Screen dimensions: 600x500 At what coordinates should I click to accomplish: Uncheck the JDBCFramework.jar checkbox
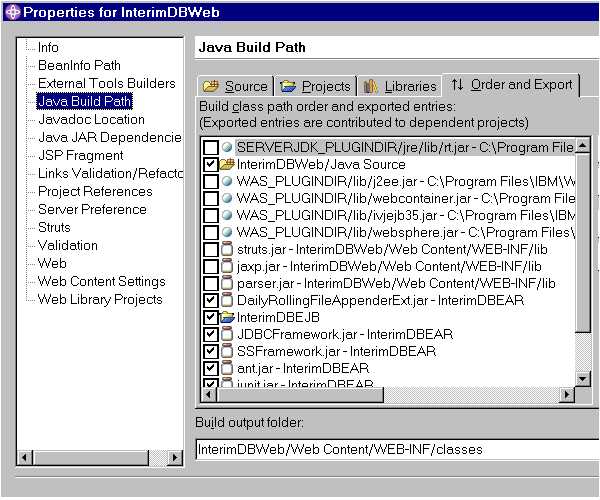point(211,334)
